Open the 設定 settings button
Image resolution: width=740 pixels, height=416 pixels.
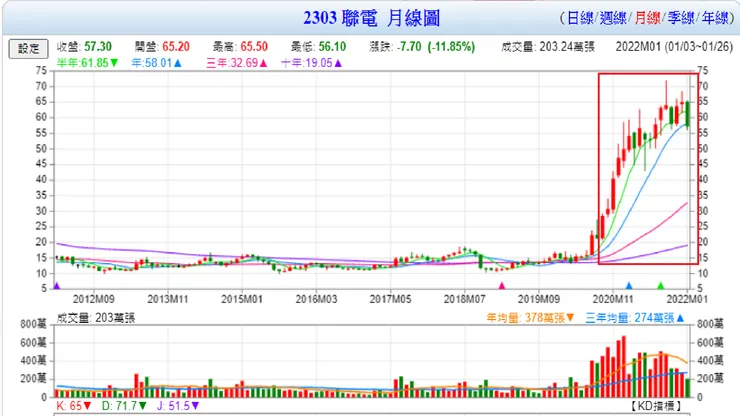tap(28, 49)
